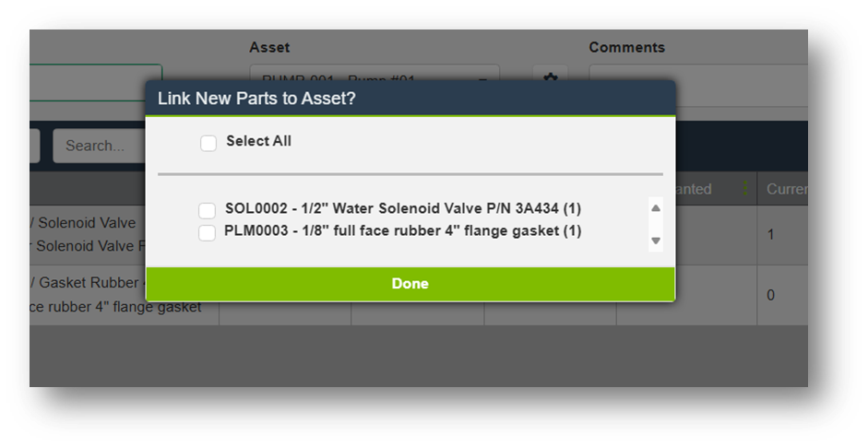Viewport: 868px width, 447px height.
Task: Click the Select All label text
Action: [x=258, y=141]
